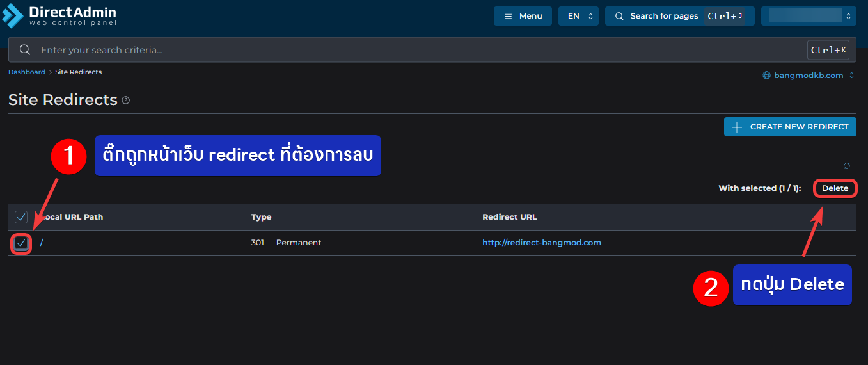This screenshot has width=868, height=365.
Task: Toggle the select-all header checkbox
Action: tap(21, 217)
